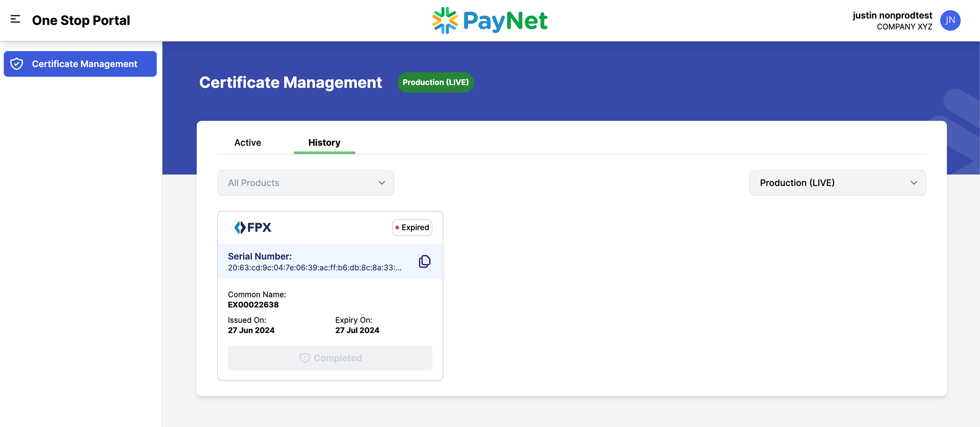980x427 pixels.
Task: Click the expiry date 27 Jul 2024
Action: (x=357, y=330)
